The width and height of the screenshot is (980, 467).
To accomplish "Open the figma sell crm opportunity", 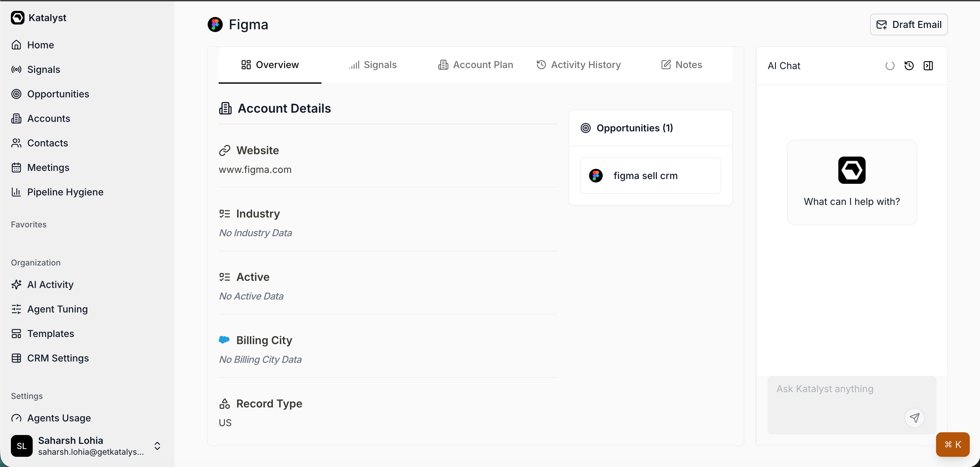I will [x=650, y=175].
